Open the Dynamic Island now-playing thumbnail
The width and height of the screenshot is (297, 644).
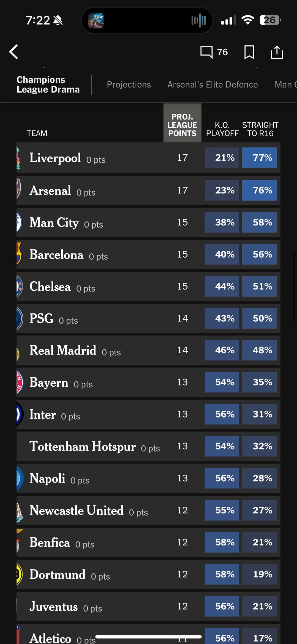pyautogui.click(x=96, y=20)
